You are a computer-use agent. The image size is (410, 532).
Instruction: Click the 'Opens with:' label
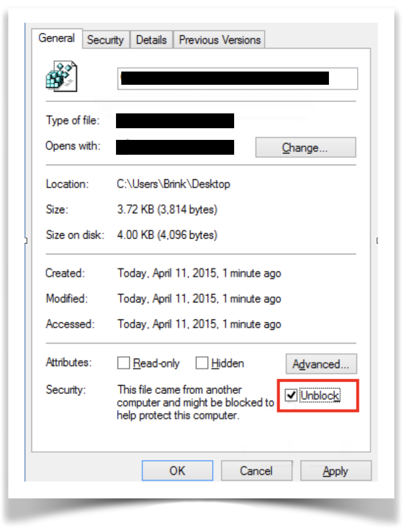click(73, 146)
